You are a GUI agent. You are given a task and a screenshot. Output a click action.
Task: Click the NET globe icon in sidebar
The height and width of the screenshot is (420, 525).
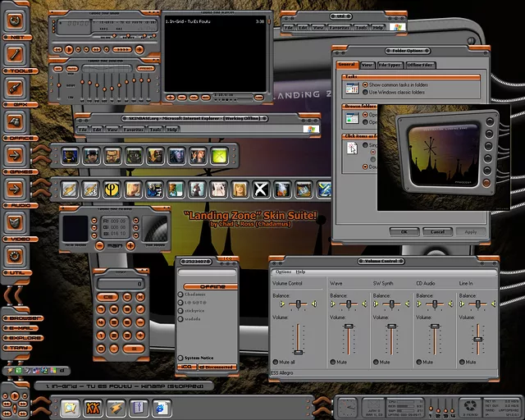16,20
